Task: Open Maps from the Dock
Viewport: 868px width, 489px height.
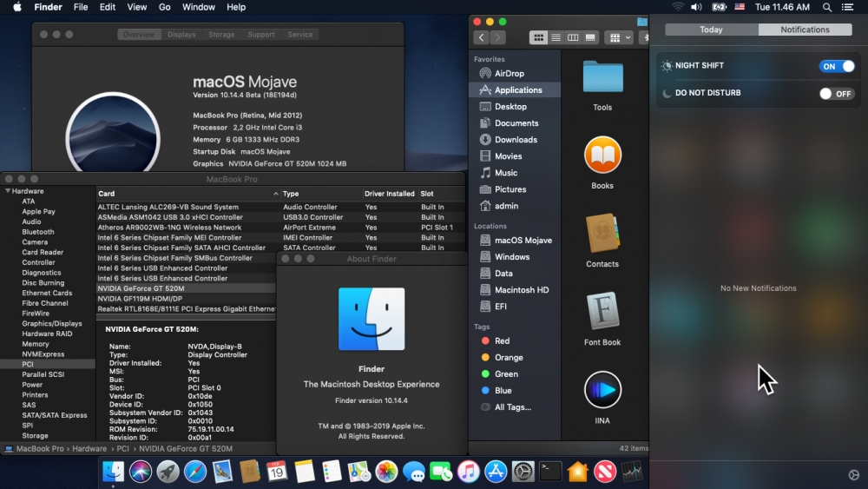Action: click(358, 472)
